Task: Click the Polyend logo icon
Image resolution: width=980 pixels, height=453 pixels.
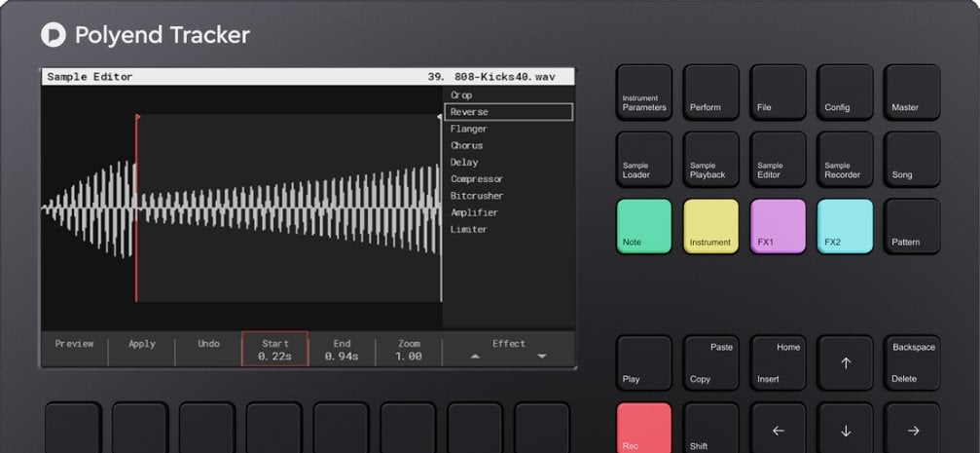Action: pyautogui.click(x=54, y=34)
